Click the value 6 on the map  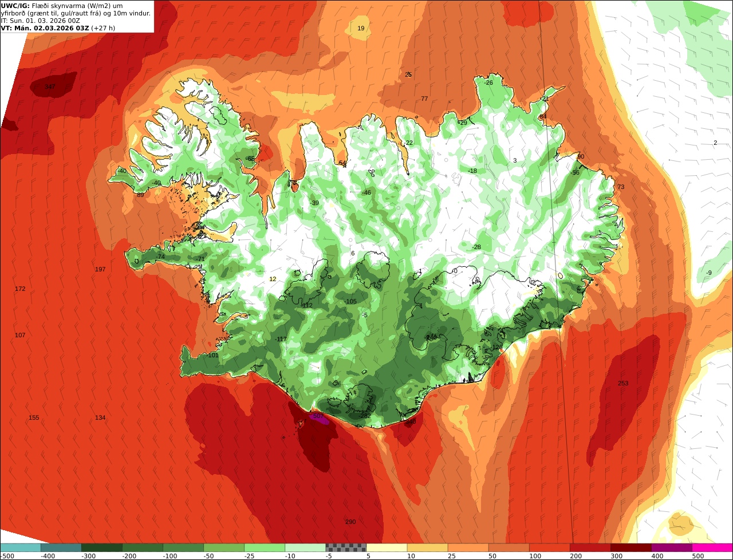click(x=353, y=254)
